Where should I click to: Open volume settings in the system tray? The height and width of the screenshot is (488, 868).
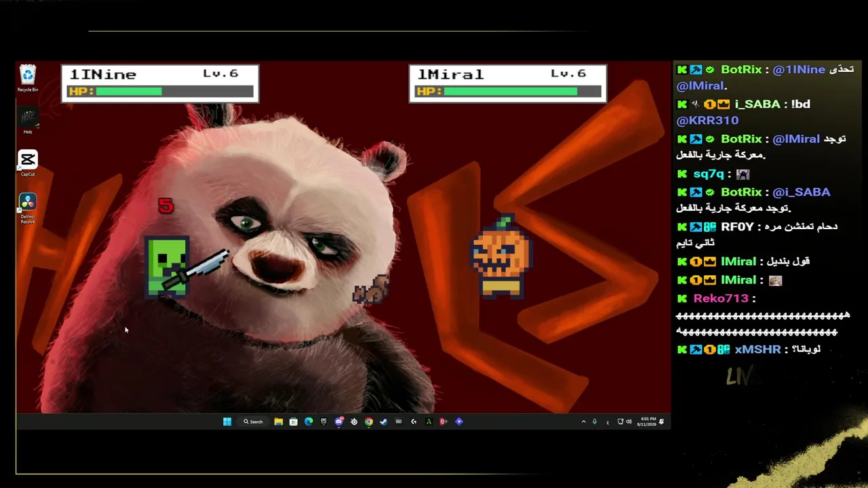pos(629,422)
